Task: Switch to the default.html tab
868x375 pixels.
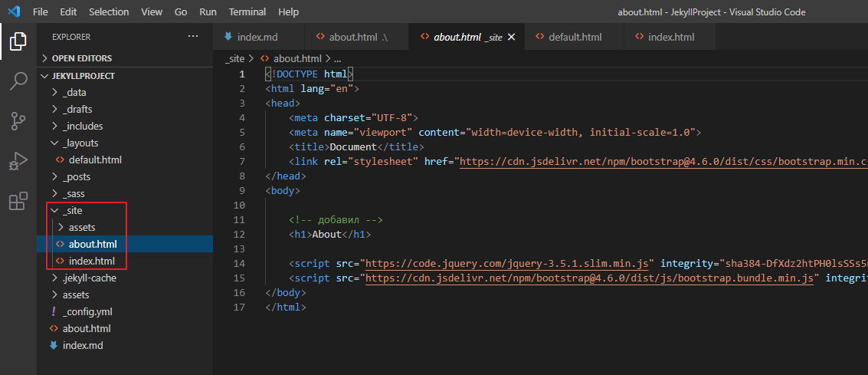Action: (x=575, y=37)
